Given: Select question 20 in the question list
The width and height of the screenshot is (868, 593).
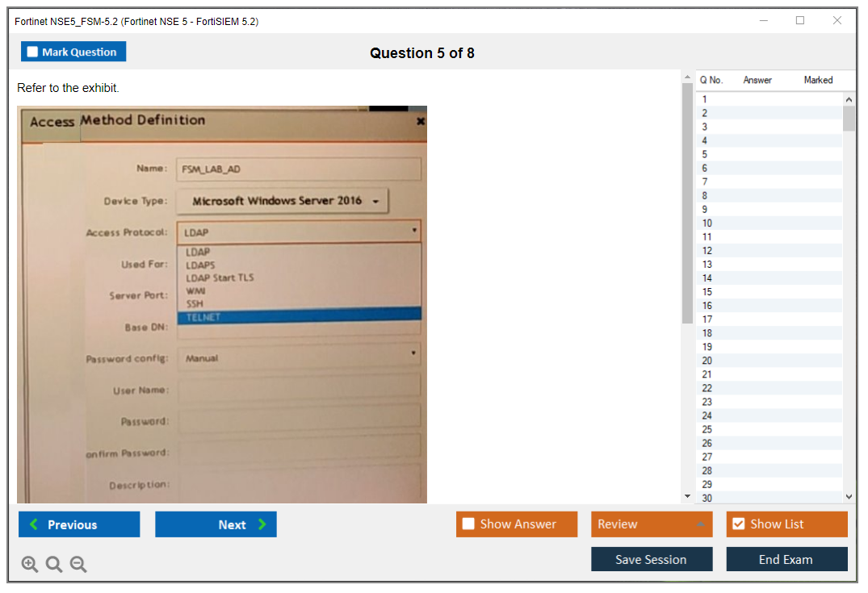Looking at the screenshot, I should 707,360.
